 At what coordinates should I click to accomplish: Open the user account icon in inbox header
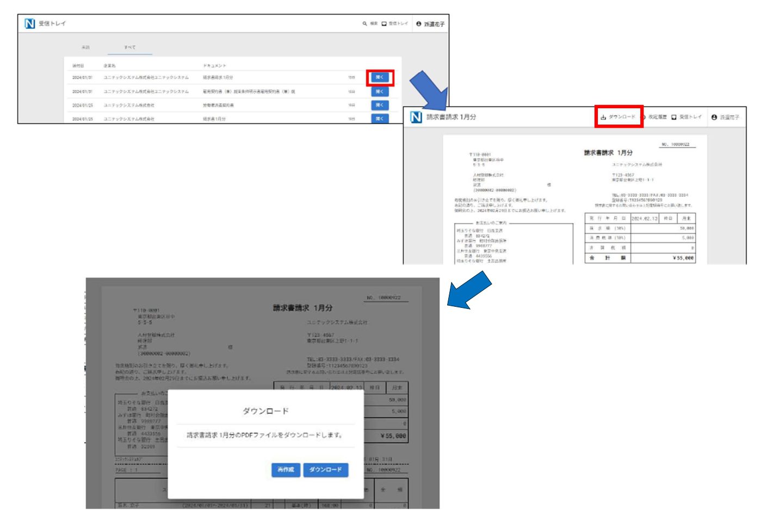tap(418, 24)
